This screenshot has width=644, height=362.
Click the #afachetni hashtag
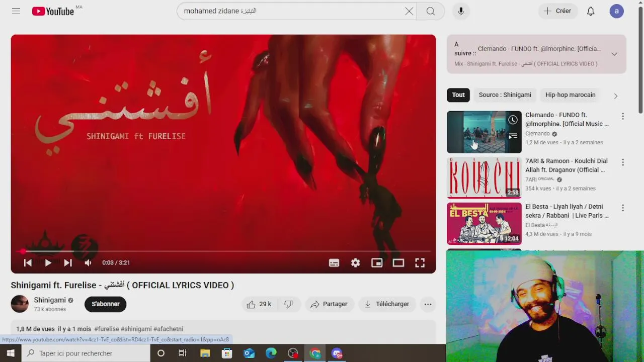(168, 329)
